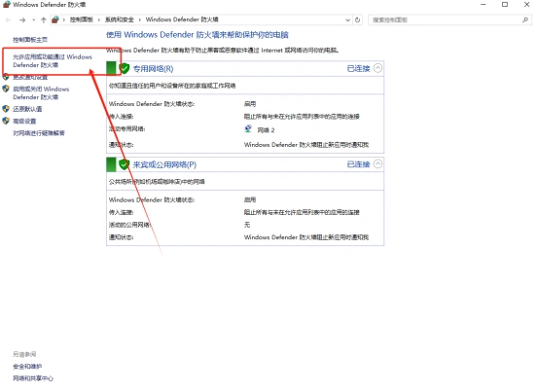The height and width of the screenshot is (392, 538).
Task: Click the search magnifier icon
Action: point(525,19)
